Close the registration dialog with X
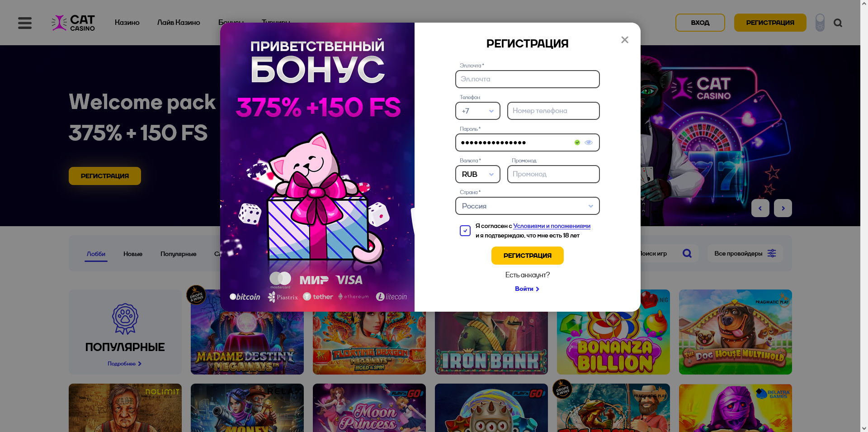The width and height of the screenshot is (868, 432). (625, 40)
